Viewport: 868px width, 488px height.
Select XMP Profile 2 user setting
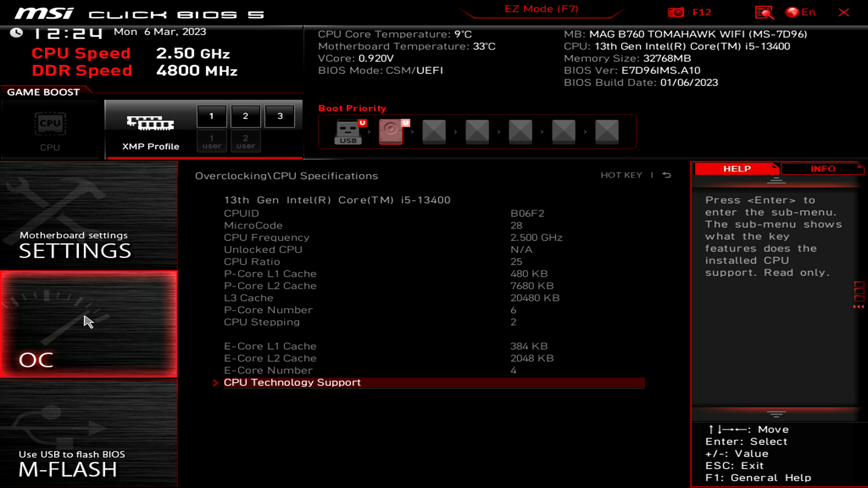tap(245, 141)
